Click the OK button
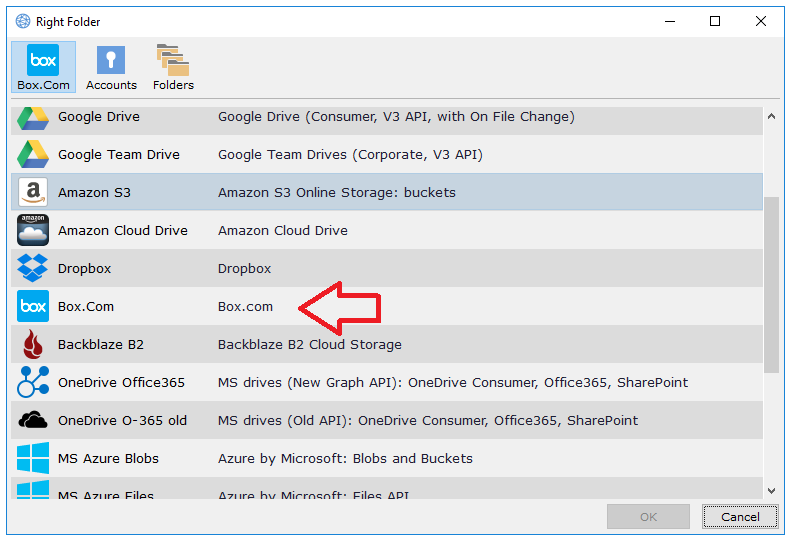791x545 pixels. (x=648, y=517)
